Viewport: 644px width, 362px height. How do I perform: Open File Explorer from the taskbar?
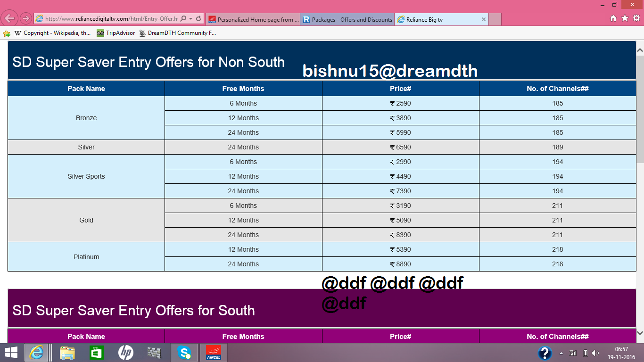[67, 353]
